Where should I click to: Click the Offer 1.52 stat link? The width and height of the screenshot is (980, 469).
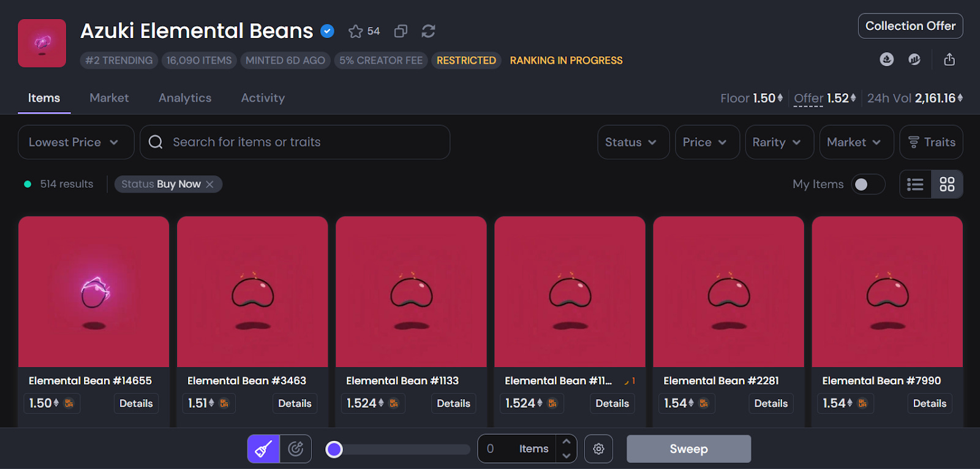coord(824,98)
